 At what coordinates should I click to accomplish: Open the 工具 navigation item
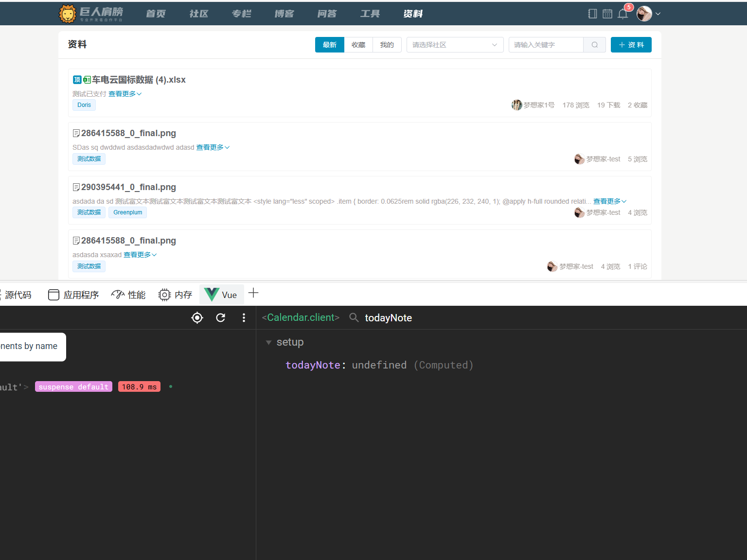370,14
